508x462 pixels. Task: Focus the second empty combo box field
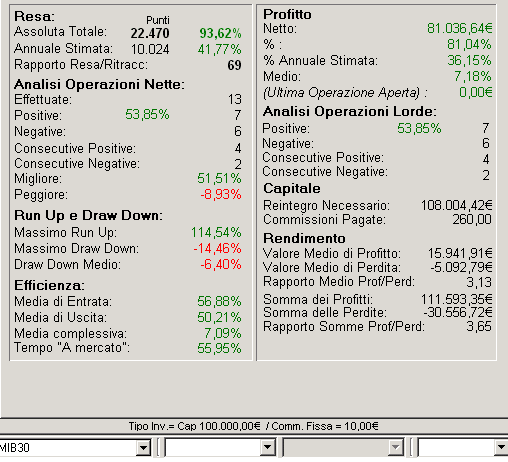coord(213,448)
